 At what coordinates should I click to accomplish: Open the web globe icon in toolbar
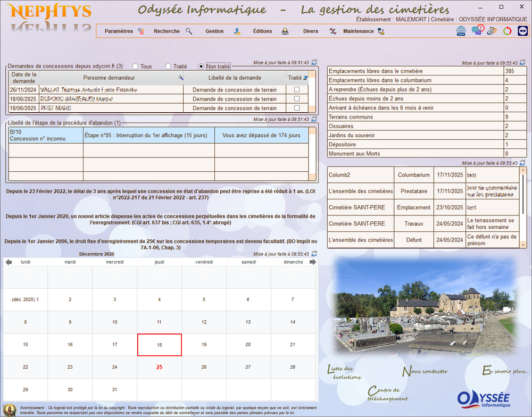(461, 31)
